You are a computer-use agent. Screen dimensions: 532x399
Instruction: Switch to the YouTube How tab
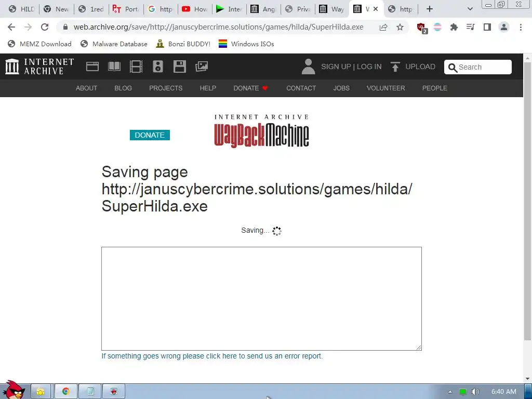point(195,9)
